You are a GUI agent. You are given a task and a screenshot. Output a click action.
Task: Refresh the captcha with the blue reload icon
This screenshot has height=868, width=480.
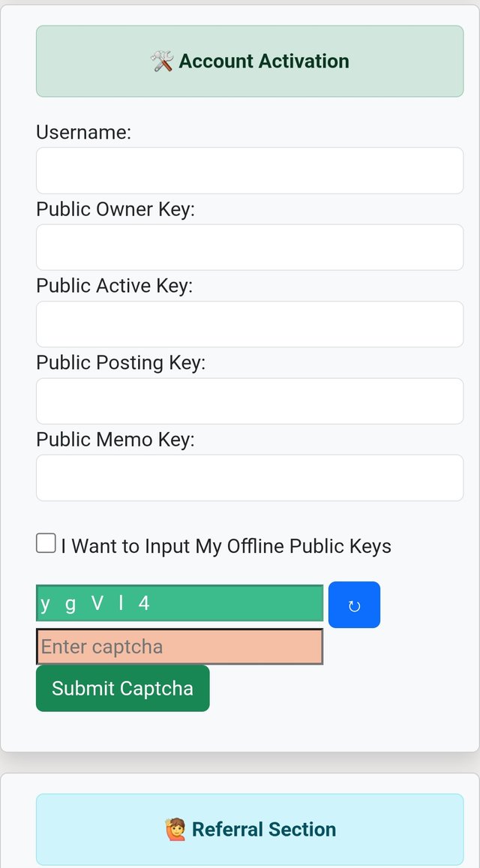pyautogui.click(x=354, y=605)
